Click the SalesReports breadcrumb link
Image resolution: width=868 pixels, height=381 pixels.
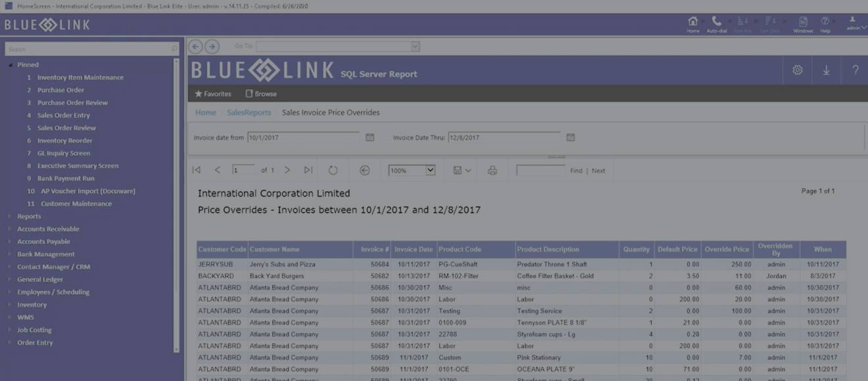249,113
